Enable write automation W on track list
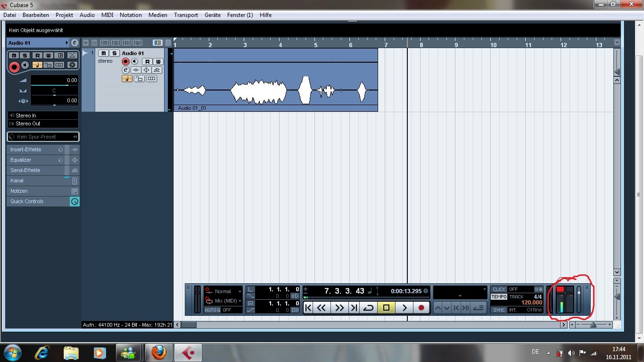Screen dimensions: 644x362 [158, 62]
